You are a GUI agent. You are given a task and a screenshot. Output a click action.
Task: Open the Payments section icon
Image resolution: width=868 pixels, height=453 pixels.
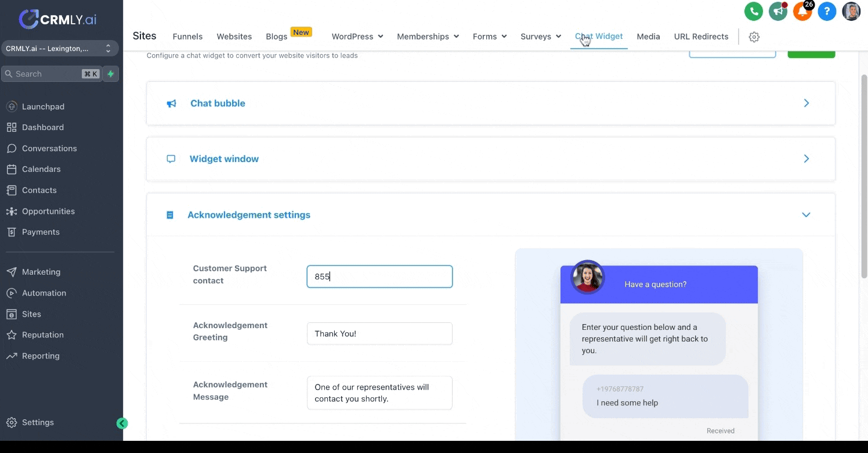point(12,232)
